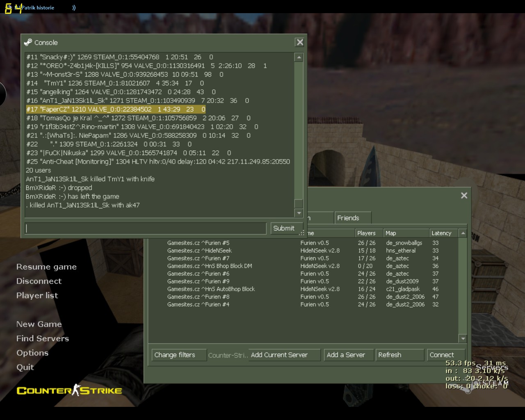This screenshot has height=420, width=525.
Task: Click the Connect button
Action: [445, 355]
